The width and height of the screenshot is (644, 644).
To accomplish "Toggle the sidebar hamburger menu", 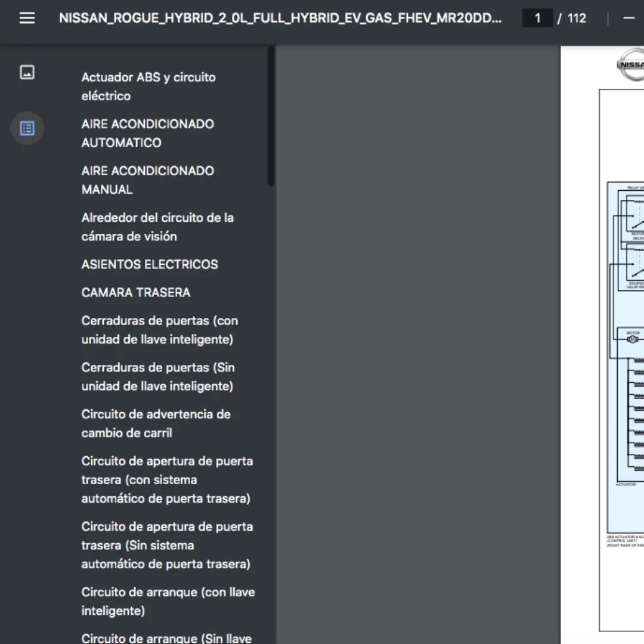I will pos(27,18).
